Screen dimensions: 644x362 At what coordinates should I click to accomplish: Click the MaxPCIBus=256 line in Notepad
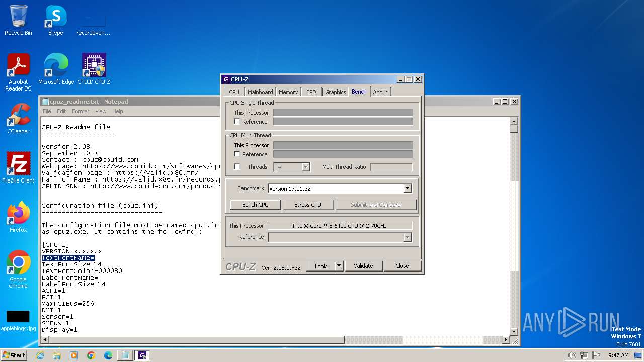[x=67, y=304]
